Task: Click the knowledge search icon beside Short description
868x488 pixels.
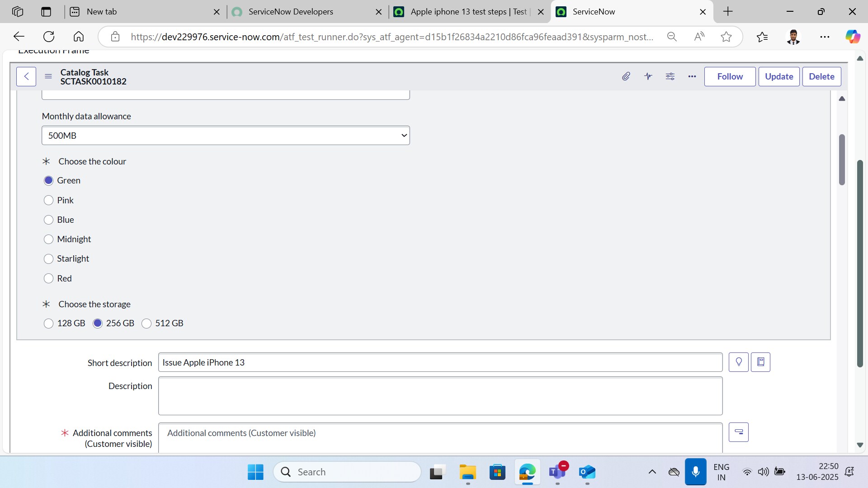Action: pyautogui.click(x=760, y=362)
